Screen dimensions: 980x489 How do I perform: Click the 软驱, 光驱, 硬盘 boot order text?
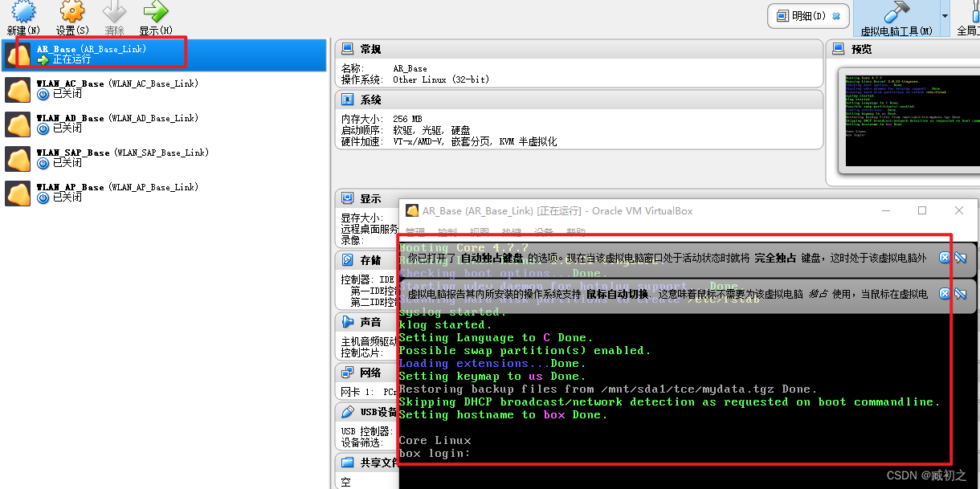(431, 130)
